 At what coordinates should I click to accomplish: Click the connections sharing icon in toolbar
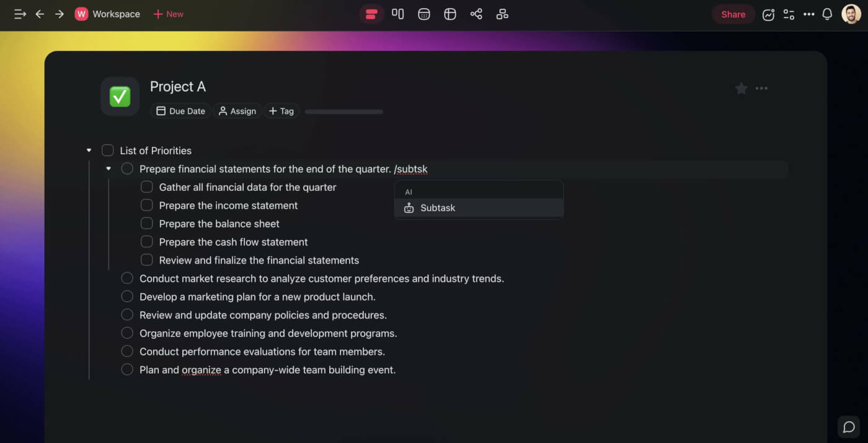[x=476, y=14]
